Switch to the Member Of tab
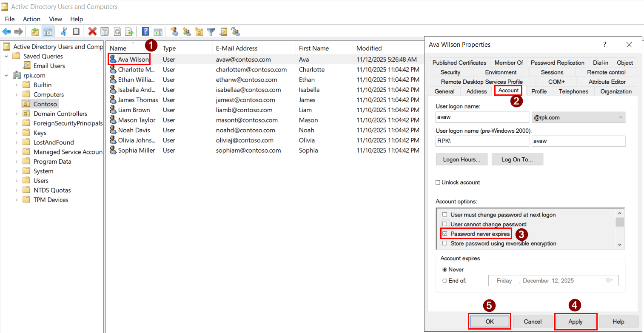This screenshot has height=333, width=644. [509, 63]
